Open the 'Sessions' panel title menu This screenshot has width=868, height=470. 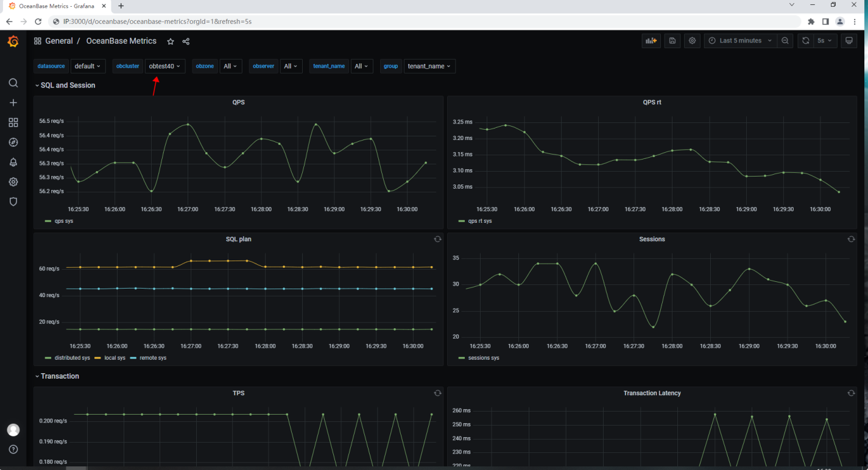[x=652, y=239]
